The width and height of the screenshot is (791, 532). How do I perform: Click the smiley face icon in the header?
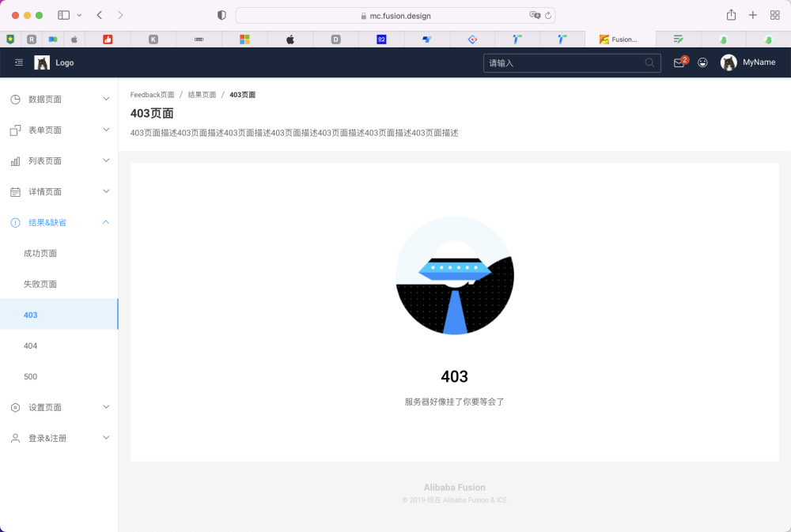pos(702,62)
